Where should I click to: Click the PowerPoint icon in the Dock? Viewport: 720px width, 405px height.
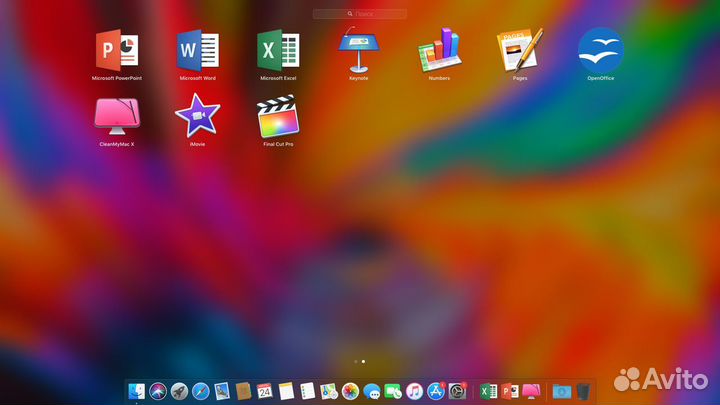[510, 392]
